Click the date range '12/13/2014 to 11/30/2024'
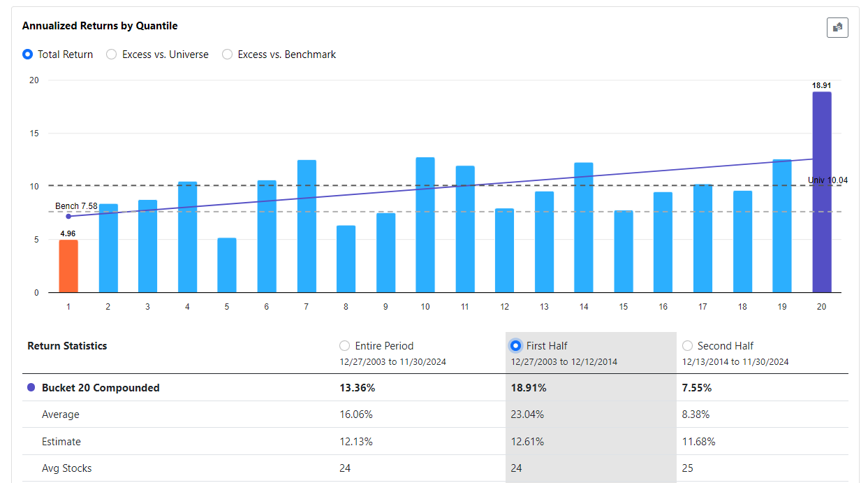This screenshot has height=483, width=868. (736, 362)
